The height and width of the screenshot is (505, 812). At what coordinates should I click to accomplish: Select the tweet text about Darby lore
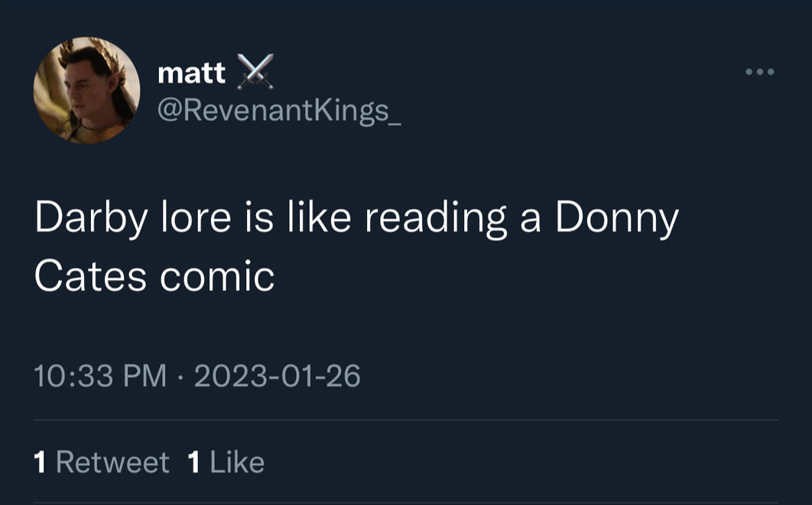(x=306, y=245)
